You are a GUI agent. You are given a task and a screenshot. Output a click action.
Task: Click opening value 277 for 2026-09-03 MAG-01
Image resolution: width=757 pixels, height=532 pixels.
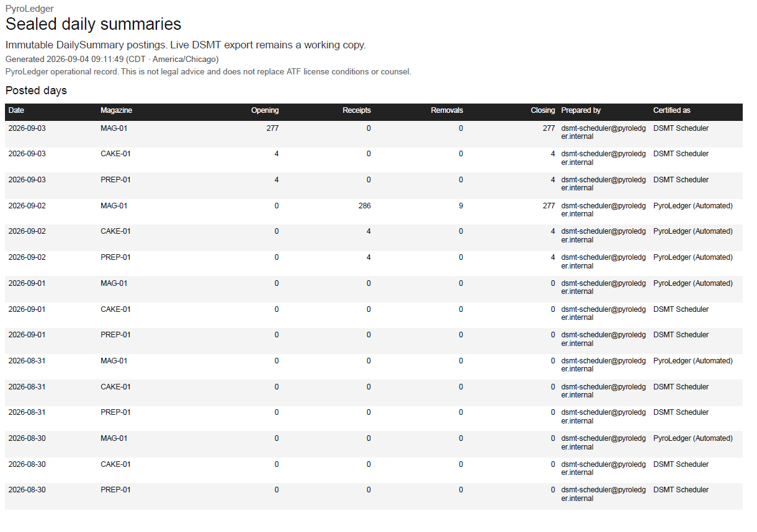[272, 128]
